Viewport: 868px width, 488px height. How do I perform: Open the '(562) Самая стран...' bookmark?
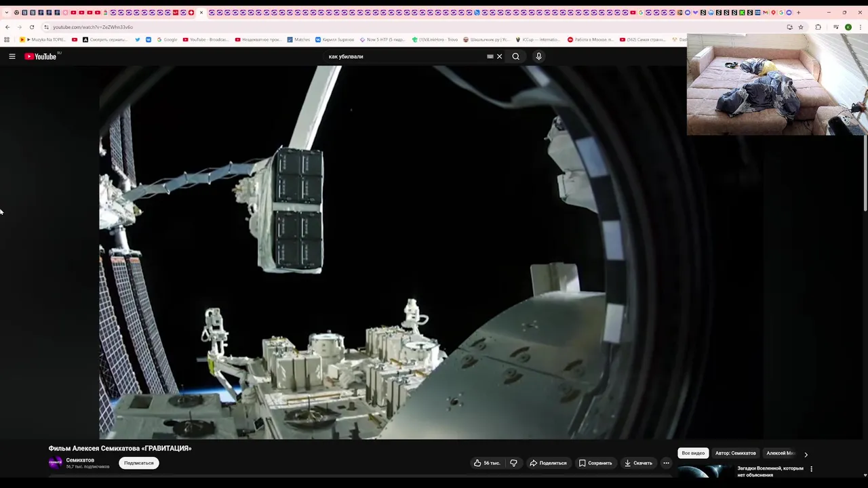(x=643, y=39)
